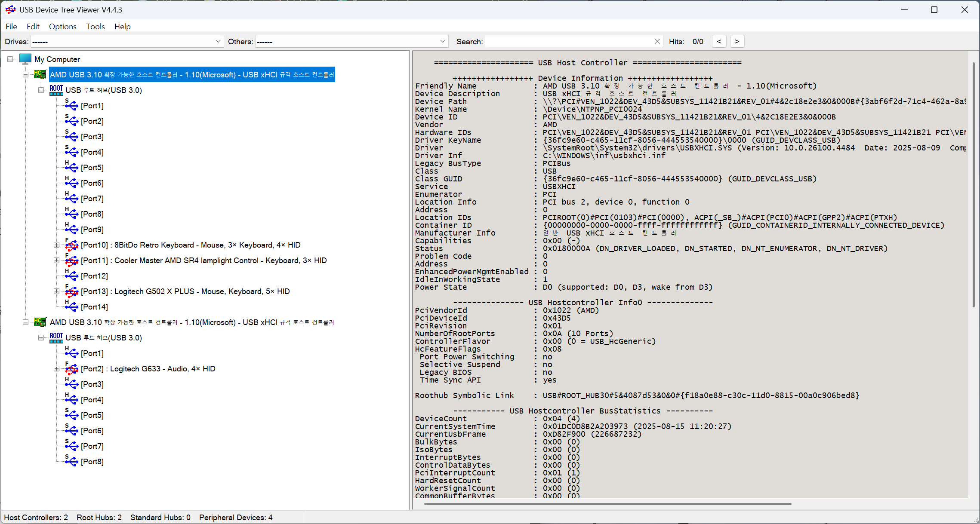Click the second root hub ROOT icon
The width and height of the screenshot is (980, 524).
point(56,337)
